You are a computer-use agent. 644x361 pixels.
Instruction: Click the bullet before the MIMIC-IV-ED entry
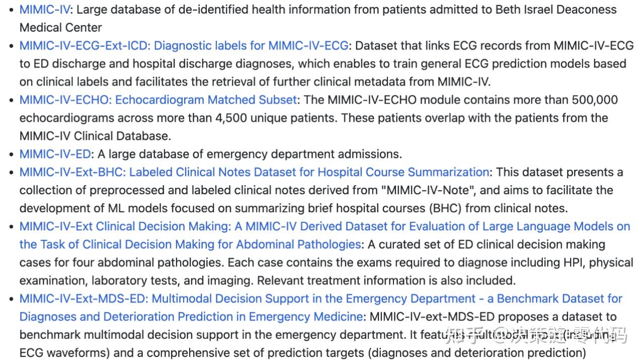pyautogui.click(x=11, y=154)
